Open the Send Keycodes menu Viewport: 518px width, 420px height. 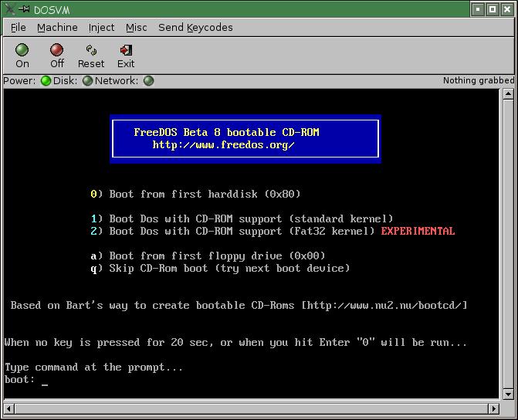pyautogui.click(x=195, y=28)
